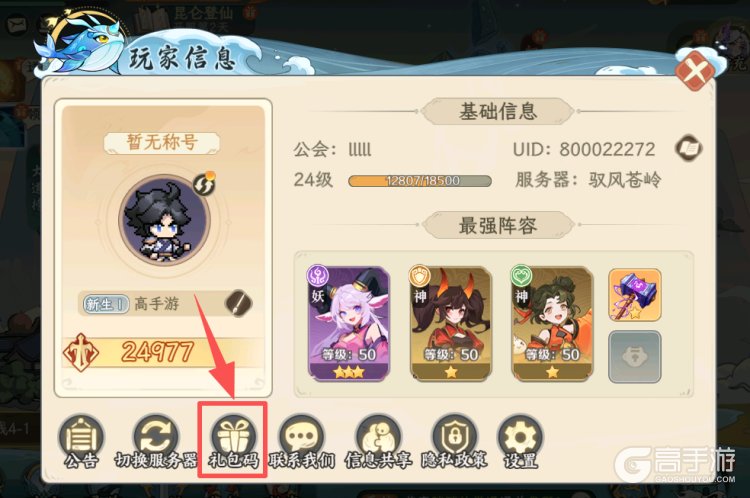
Task: Close the 玩家信息 panel
Action: (x=696, y=72)
